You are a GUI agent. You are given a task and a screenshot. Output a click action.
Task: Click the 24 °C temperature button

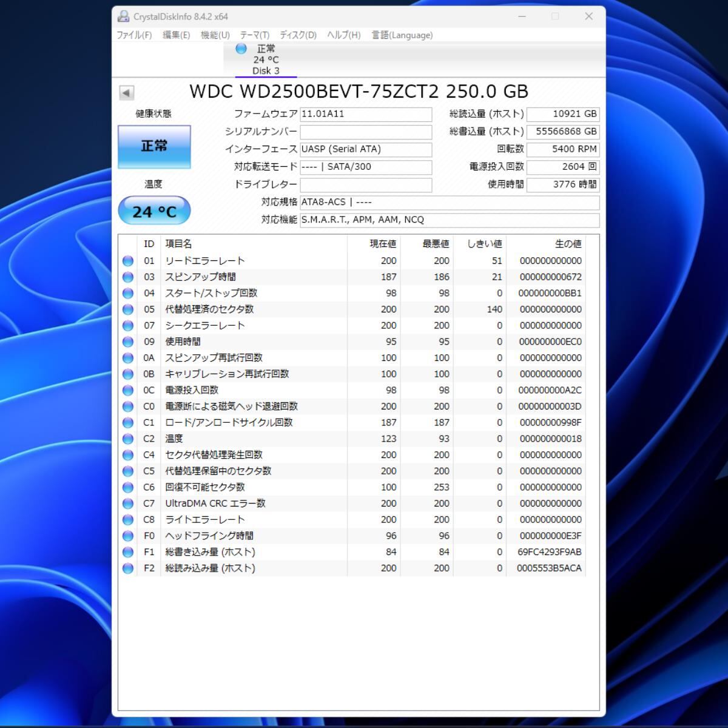point(154,212)
